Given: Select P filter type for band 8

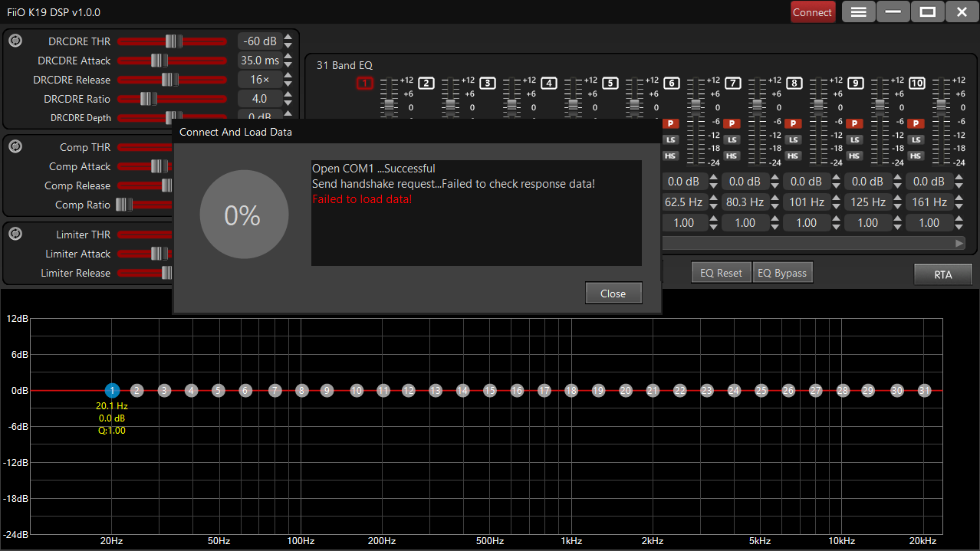Looking at the screenshot, I should (x=794, y=123).
